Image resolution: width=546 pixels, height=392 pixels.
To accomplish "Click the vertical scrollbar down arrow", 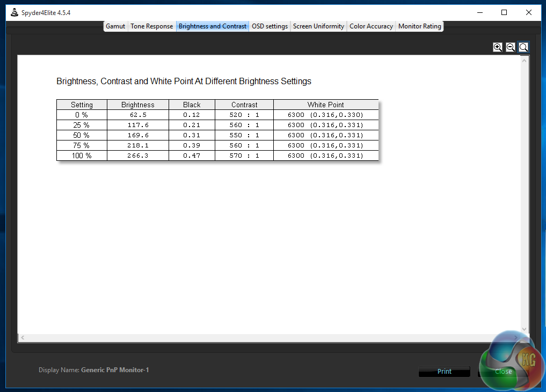I will pyautogui.click(x=524, y=329).
